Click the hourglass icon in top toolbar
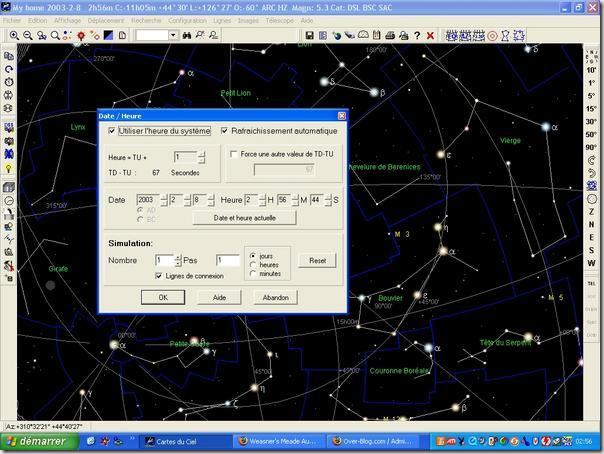The height and width of the screenshot is (454, 604). (x=505, y=36)
